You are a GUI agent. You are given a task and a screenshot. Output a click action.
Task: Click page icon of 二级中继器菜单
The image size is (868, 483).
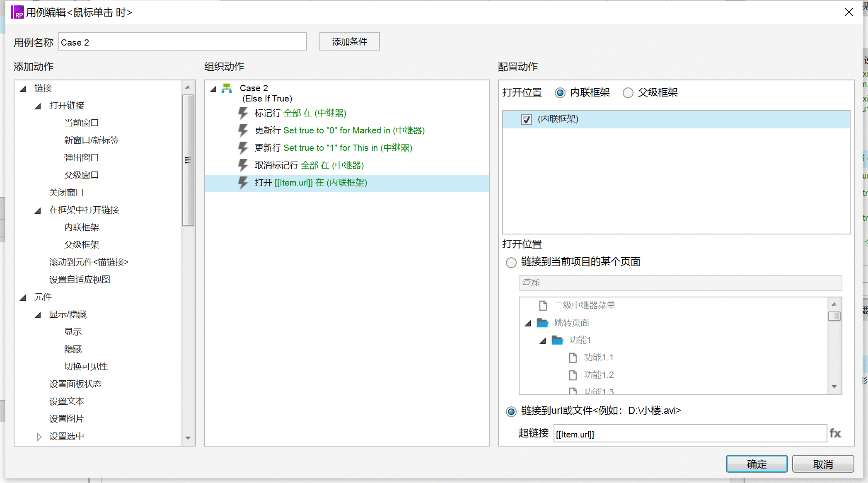(x=543, y=305)
